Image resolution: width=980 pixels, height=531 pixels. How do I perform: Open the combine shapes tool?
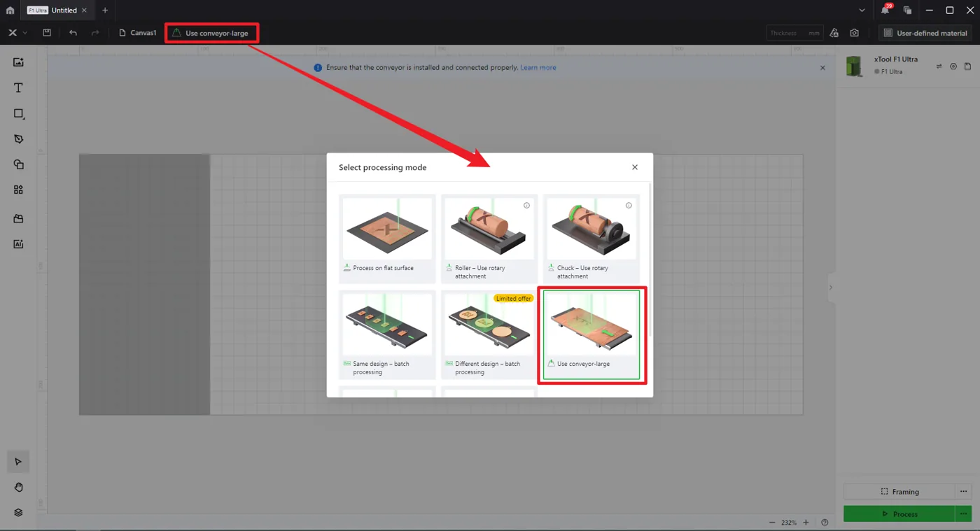click(18, 164)
